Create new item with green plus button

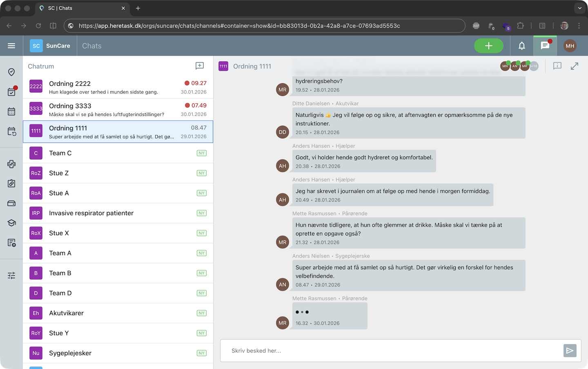(489, 46)
